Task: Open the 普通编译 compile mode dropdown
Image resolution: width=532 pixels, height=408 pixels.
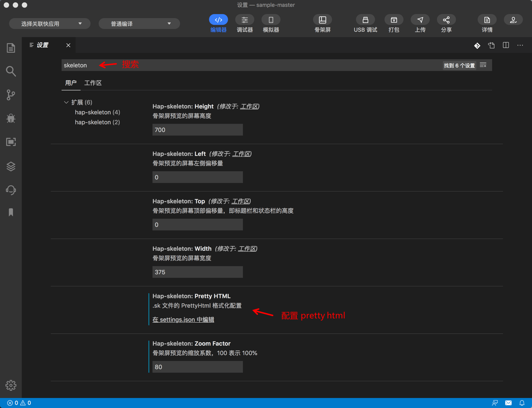Action: click(139, 24)
